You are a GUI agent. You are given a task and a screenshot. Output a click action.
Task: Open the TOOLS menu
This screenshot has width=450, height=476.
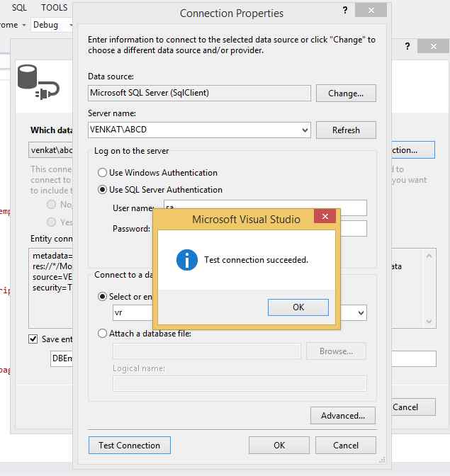(55, 8)
